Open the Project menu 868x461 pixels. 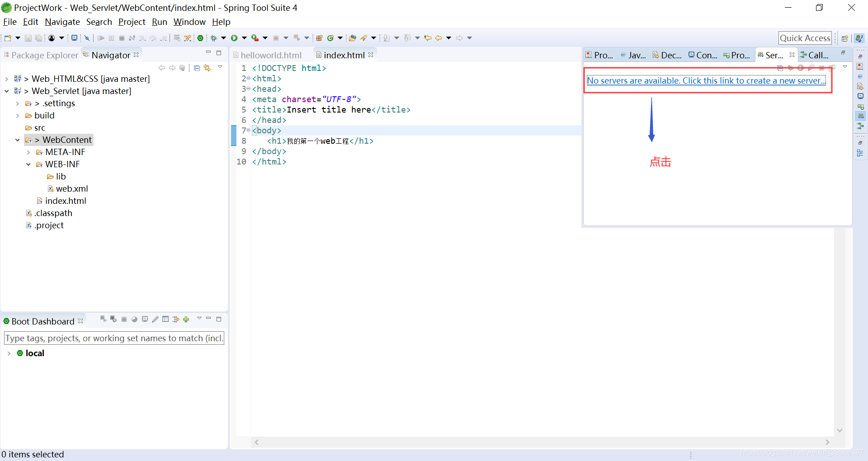point(132,22)
